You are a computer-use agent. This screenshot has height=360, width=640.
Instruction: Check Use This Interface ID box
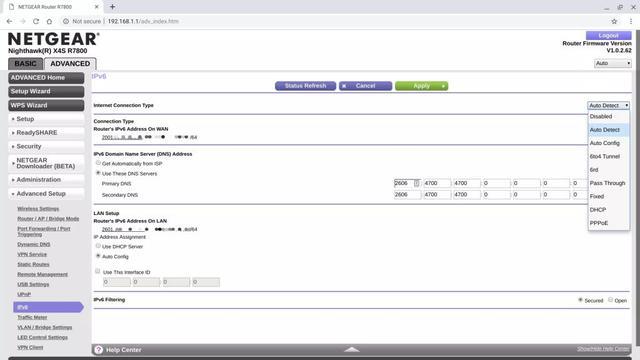[x=98, y=271]
